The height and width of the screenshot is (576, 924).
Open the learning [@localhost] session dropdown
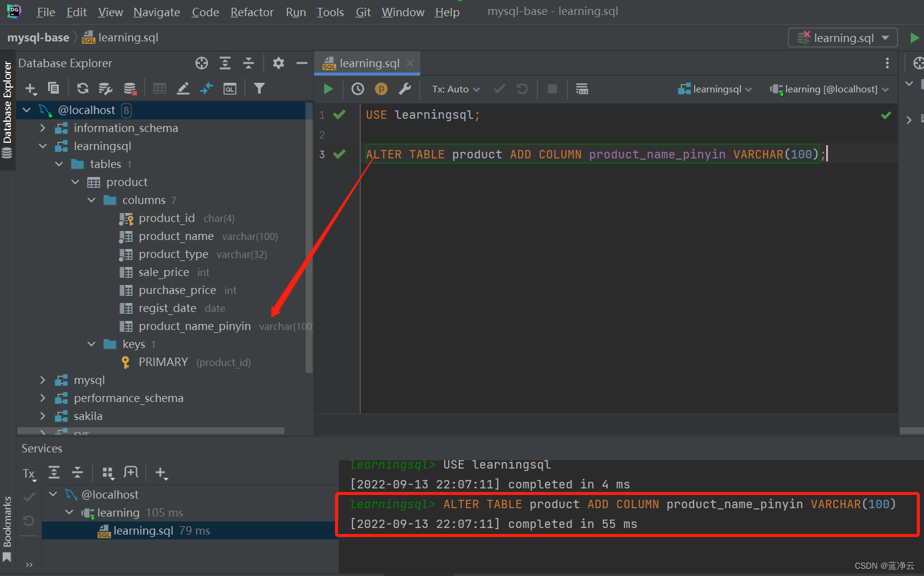(x=829, y=89)
